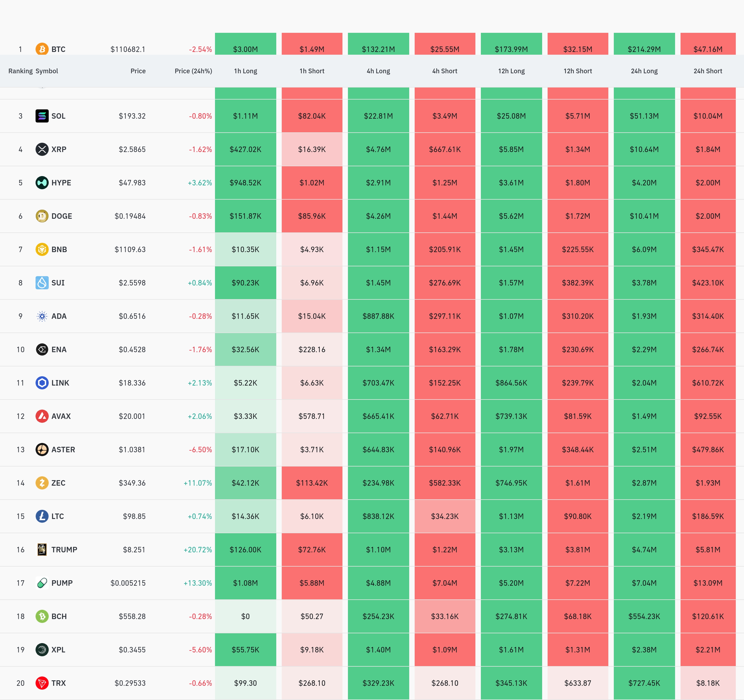Image resolution: width=744 pixels, height=700 pixels.
Task: Click SOL 24h Long $51.13M cell
Action: [x=644, y=116]
